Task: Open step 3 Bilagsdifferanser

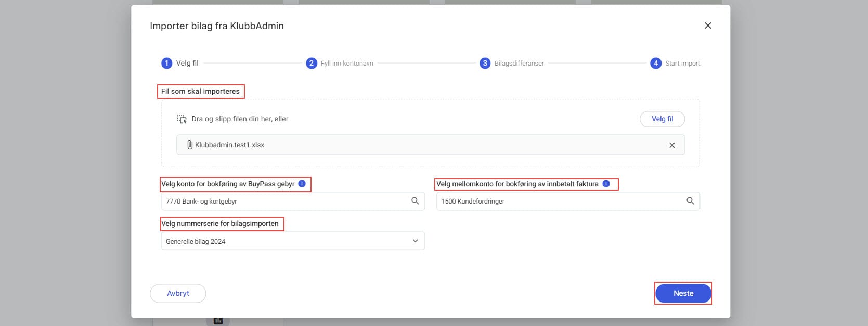Action: pyautogui.click(x=485, y=63)
